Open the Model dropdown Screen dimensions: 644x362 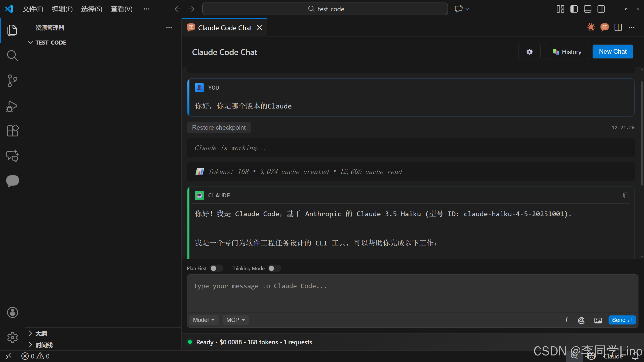point(204,320)
